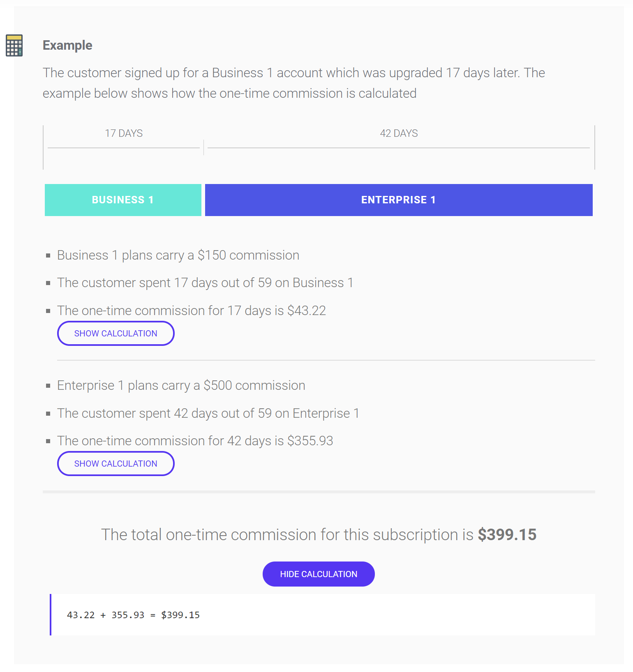
Task: Click the $399.15 total commission amount
Action: pos(507,534)
